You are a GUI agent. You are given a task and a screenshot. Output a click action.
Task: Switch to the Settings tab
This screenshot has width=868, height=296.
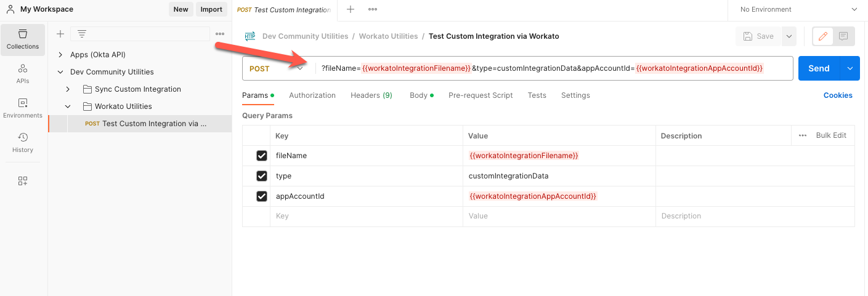pyautogui.click(x=575, y=95)
